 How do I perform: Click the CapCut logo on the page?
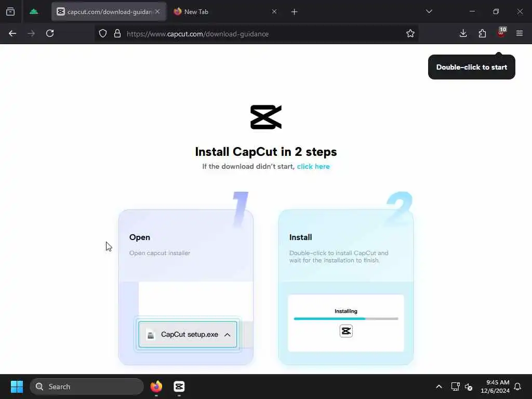click(x=266, y=117)
